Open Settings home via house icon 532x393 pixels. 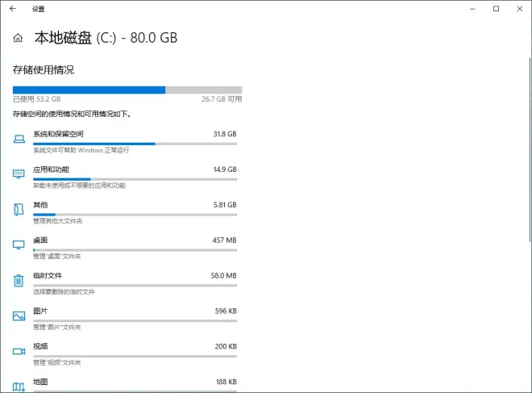(x=18, y=38)
